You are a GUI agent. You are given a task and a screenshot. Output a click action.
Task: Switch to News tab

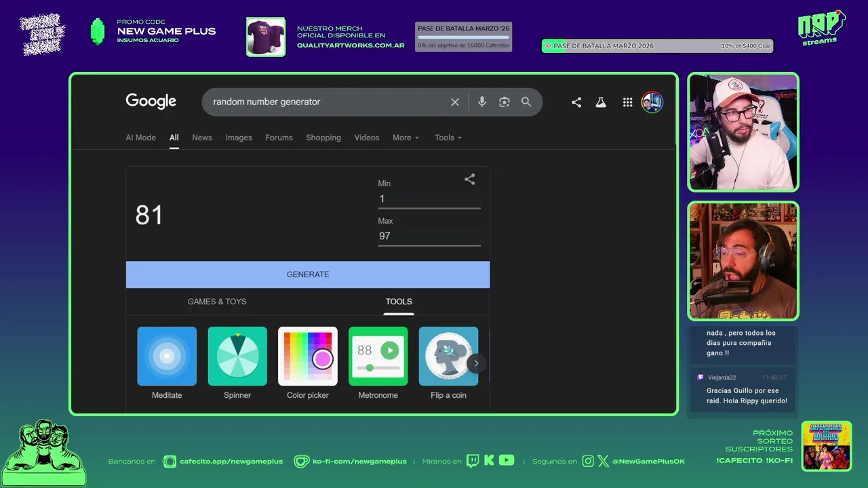click(x=202, y=138)
